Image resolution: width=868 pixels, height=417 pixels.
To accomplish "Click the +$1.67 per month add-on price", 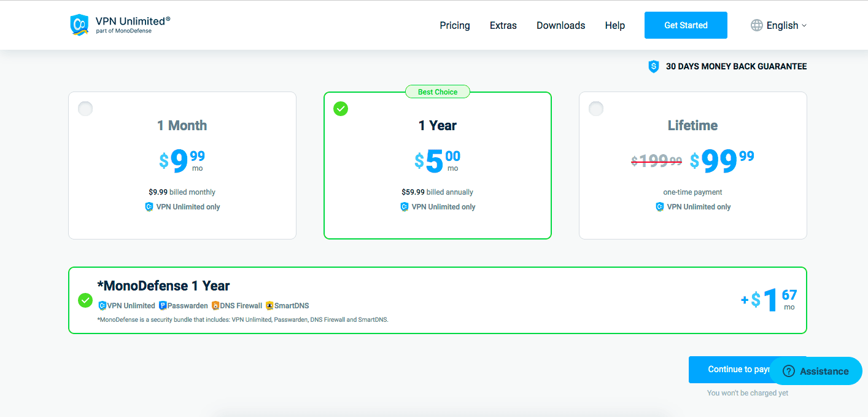I will point(769,300).
